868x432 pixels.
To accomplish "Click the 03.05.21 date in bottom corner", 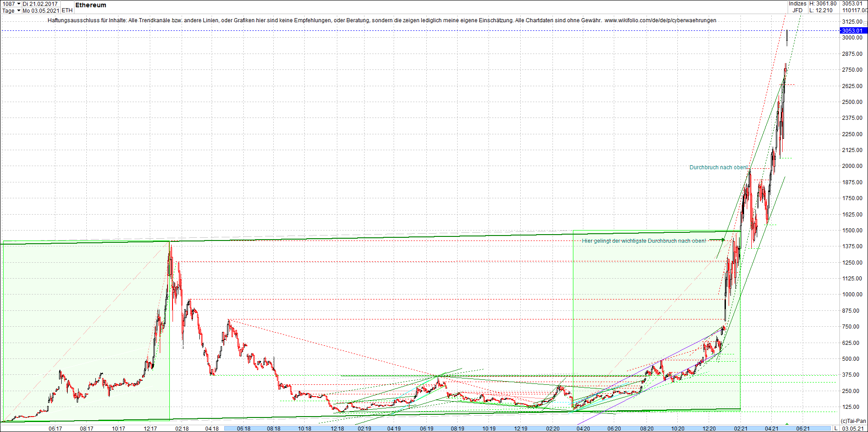I will [853, 428].
